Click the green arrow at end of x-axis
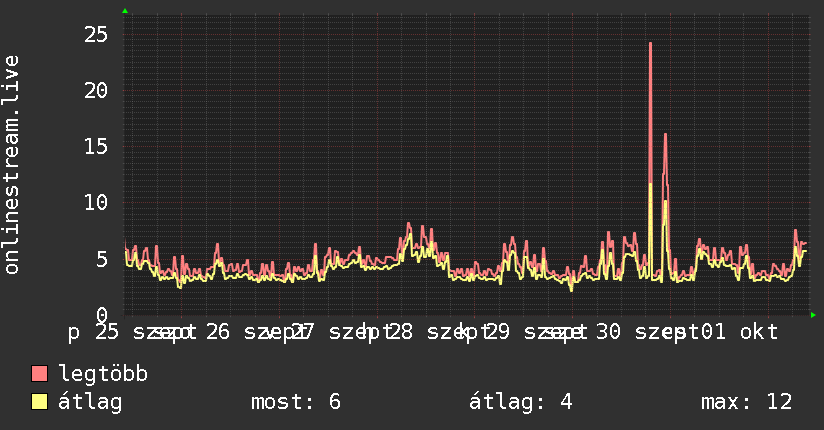 [813, 315]
